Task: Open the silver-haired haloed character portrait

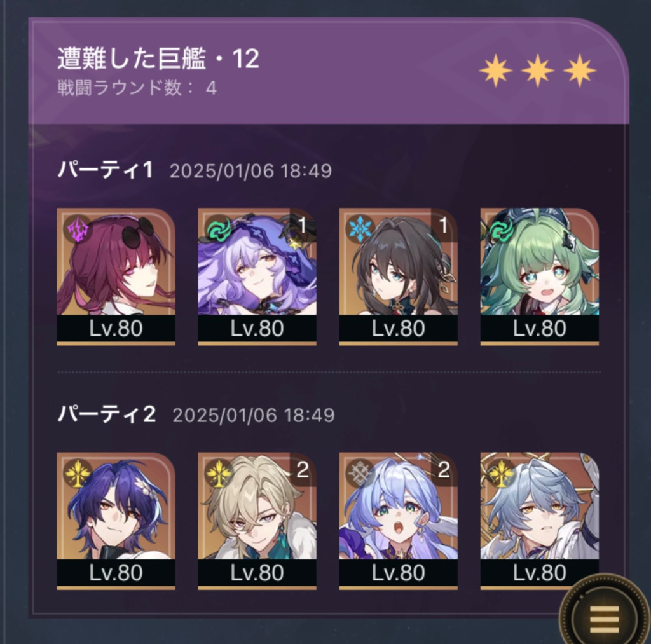Action: coord(539,521)
